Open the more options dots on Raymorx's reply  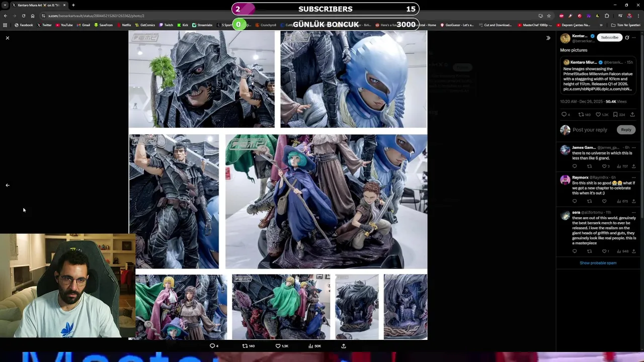pyautogui.click(x=633, y=177)
